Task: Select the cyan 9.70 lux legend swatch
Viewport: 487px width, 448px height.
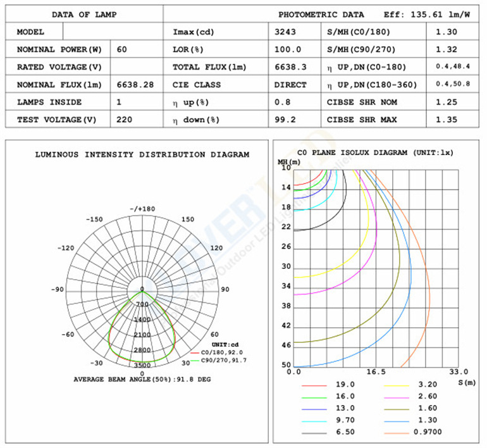Action: (x=314, y=421)
